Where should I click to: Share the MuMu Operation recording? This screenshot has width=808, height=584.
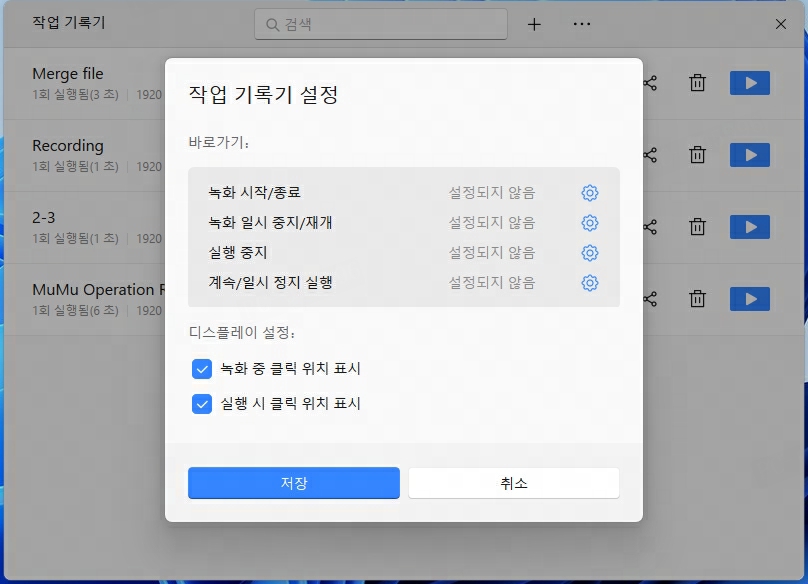pyautogui.click(x=650, y=299)
